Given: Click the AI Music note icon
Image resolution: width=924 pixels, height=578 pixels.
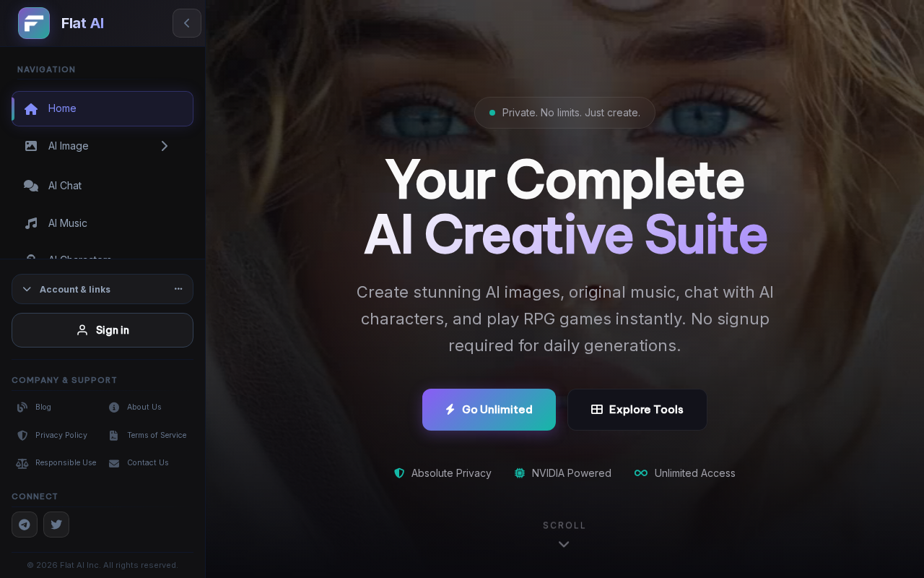Looking at the screenshot, I should [x=31, y=223].
